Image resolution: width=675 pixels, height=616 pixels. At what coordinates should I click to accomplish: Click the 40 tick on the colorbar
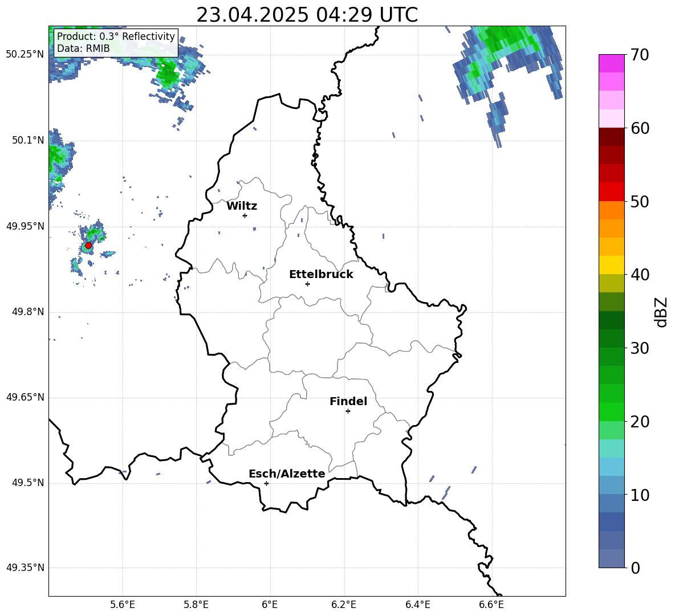coord(640,275)
